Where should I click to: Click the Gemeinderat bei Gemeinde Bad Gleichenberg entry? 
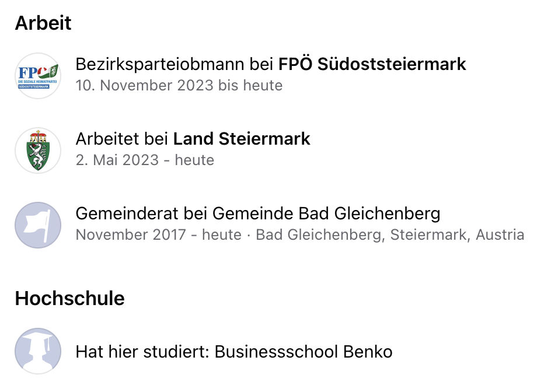click(258, 213)
